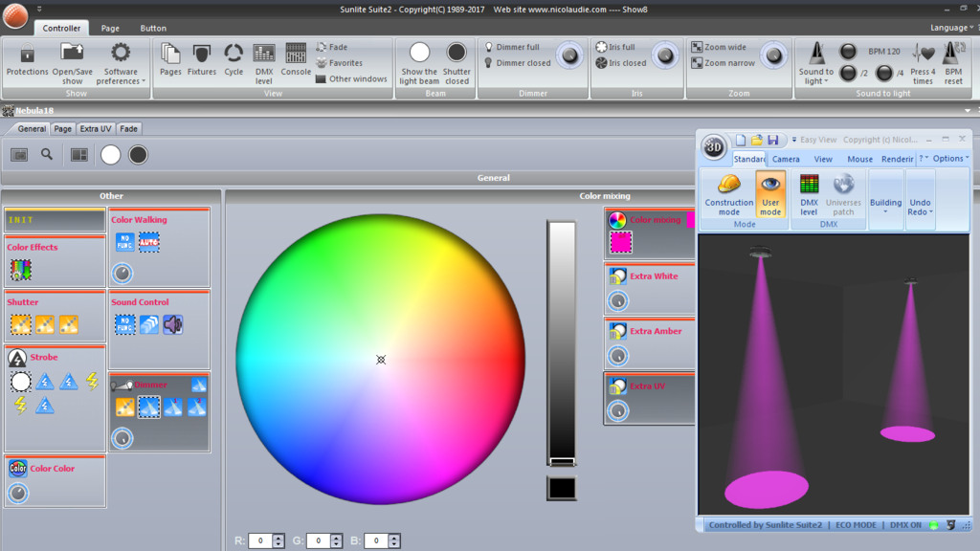Expand the Building dropdown in Easy View
Image resolution: width=980 pixels, height=551 pixels.
(885, 195)
